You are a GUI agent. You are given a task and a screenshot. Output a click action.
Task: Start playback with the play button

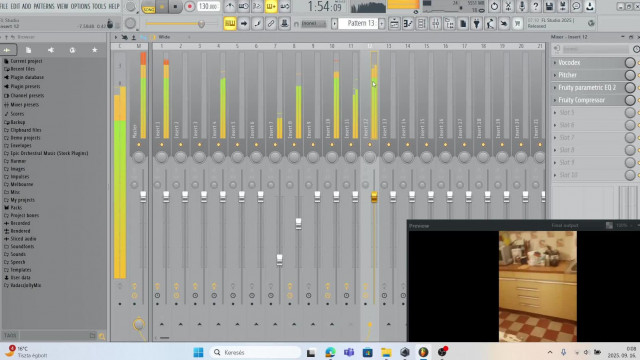tap(162, 7)
